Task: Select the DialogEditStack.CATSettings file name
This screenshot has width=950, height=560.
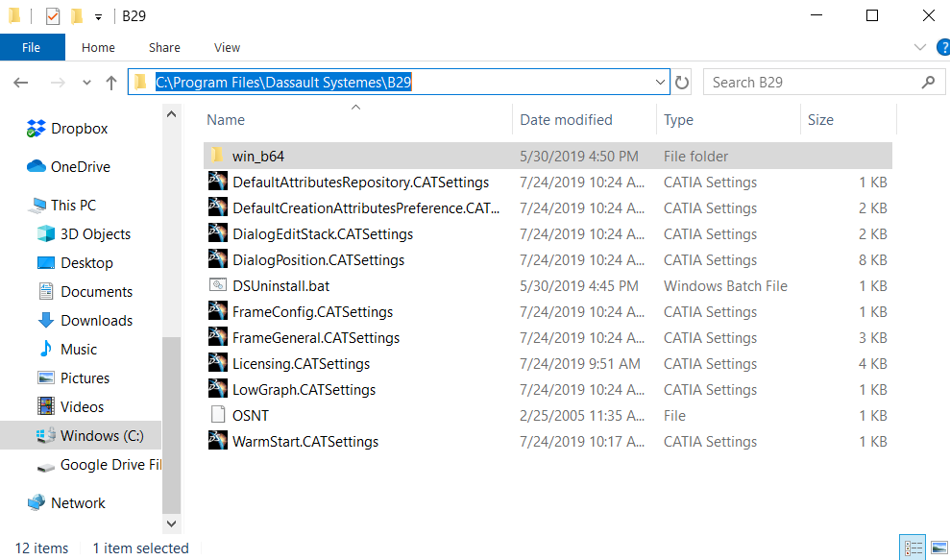Action: (323, 234)
